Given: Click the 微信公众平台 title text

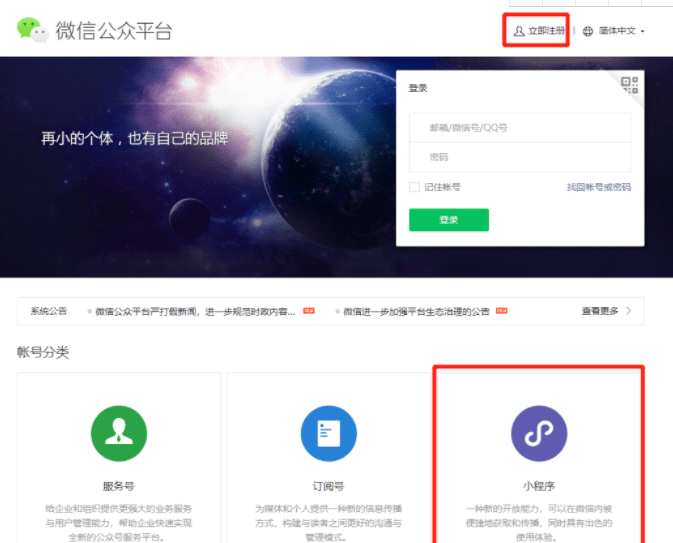Looking at the screenshot, I should point(114,30).
